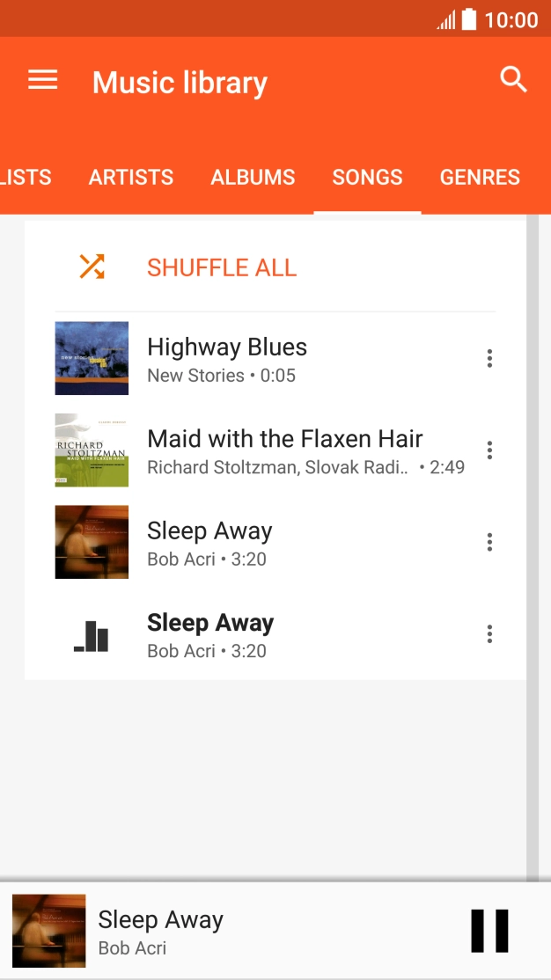This screenshot has height=980, width=551.
Task: Select the SONGS tab
Action: (x=367, y=177)
